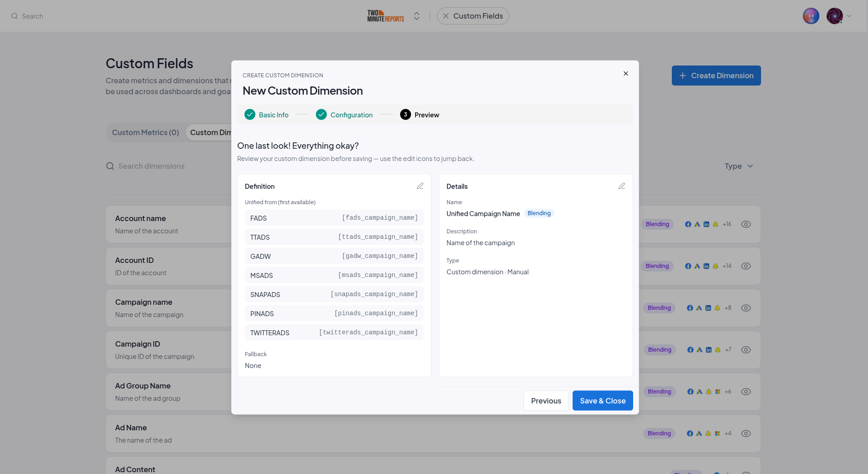Image resolution: width=868 pixels, height=474 pixels.
Task: Click LinkedIn icon in Account name row
Action: 706,224
